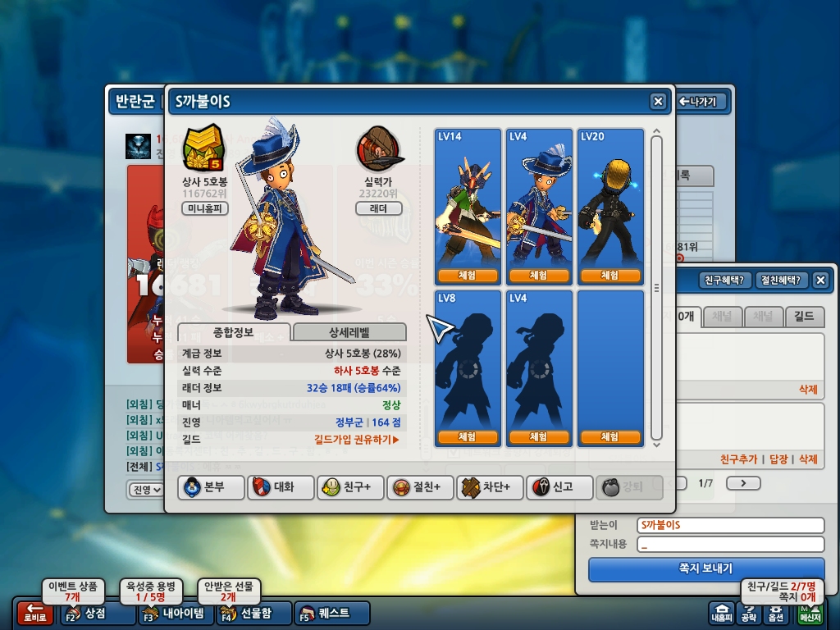
Task: Block the player with the 차단+ icon
Action: [x=490, y=487]
